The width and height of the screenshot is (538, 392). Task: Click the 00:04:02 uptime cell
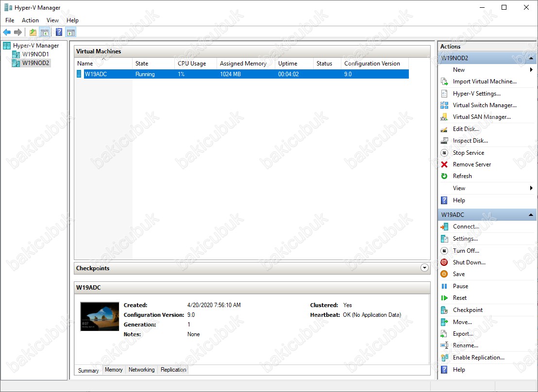(288, 74)
